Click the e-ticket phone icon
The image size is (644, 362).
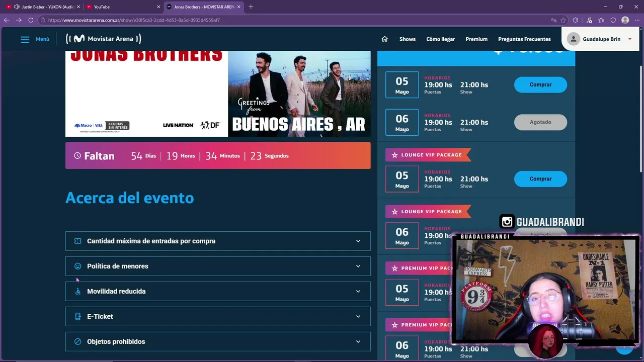pos(77,316)
